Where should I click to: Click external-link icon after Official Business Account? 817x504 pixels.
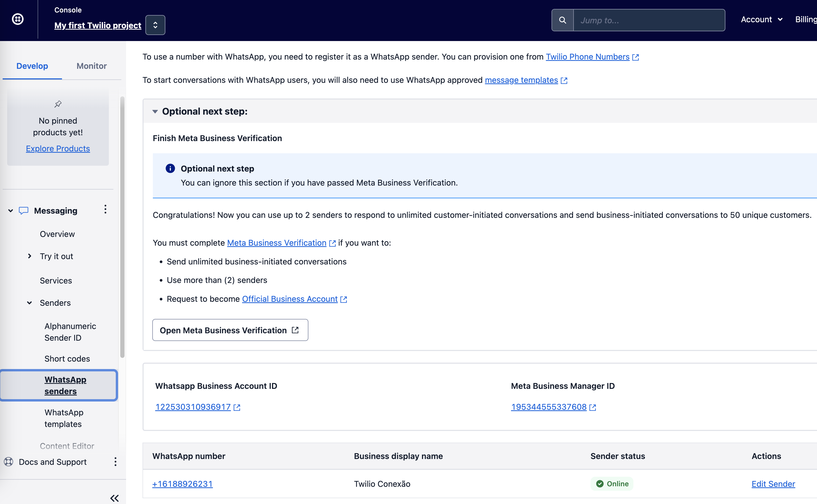click(x=344, y=300)
